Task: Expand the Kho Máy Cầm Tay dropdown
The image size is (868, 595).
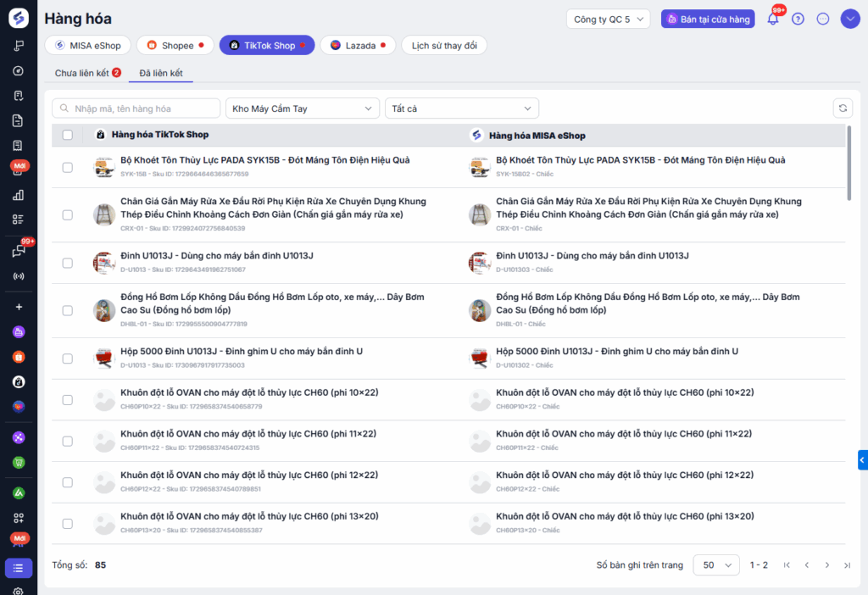Action: coord(303,108)
